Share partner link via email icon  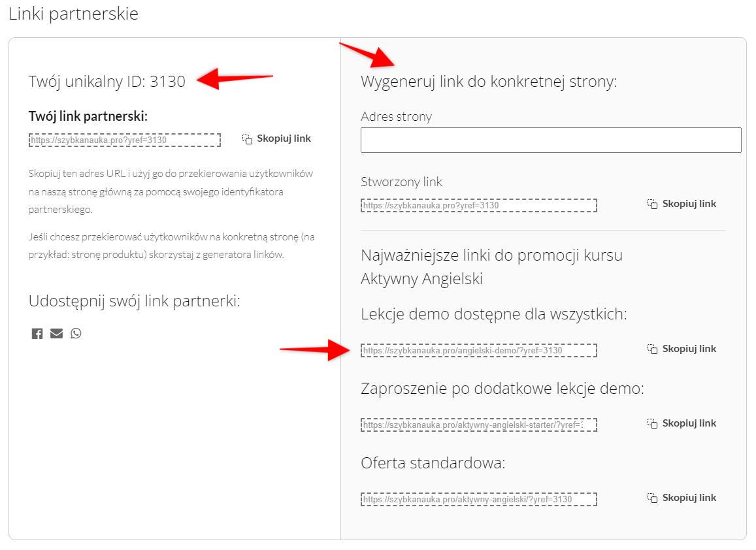57,334
